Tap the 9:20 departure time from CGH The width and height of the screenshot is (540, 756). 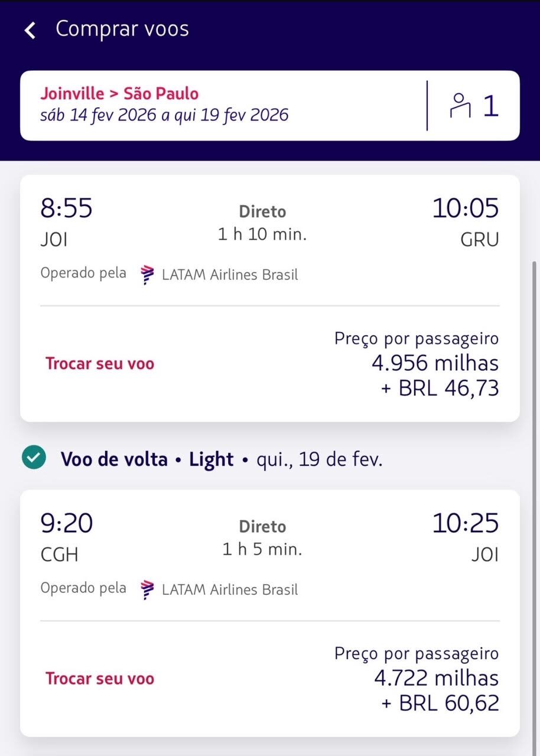point(66,523)
